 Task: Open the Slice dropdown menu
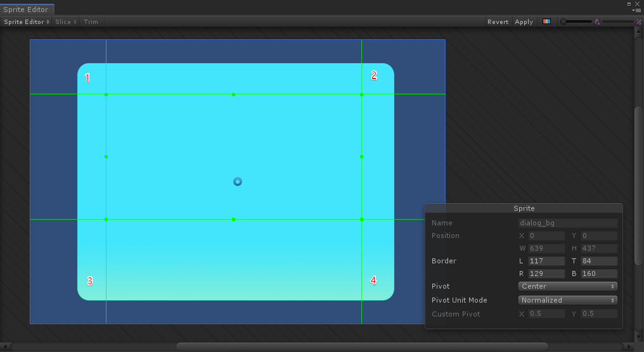tap(66, 22)
